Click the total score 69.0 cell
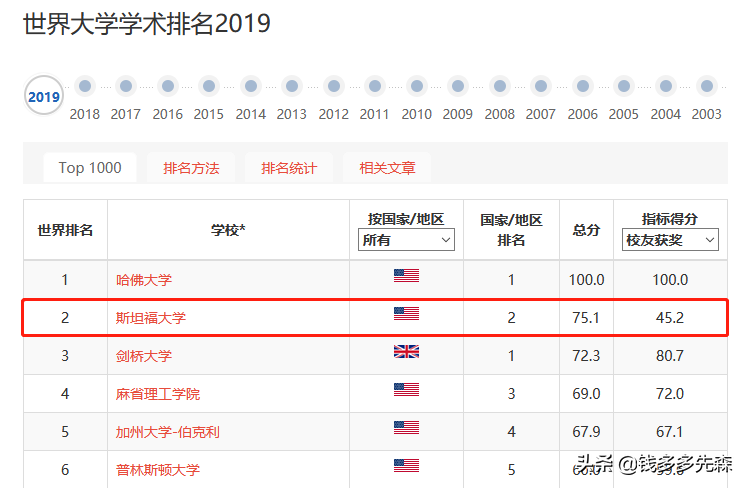This screenshot has width=747, height=488. pos(586,394)
